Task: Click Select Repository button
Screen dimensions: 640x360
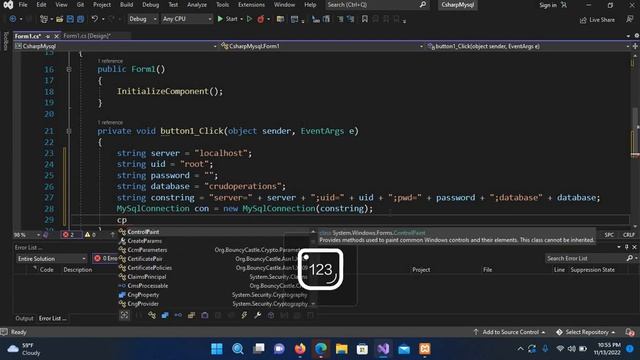Action: (586, 332)
